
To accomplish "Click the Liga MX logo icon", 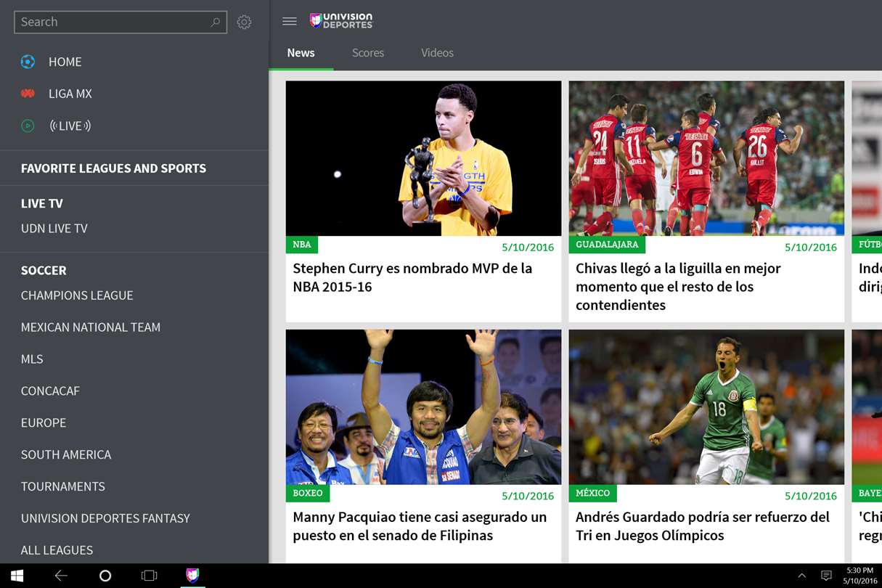I will [28, 94].
